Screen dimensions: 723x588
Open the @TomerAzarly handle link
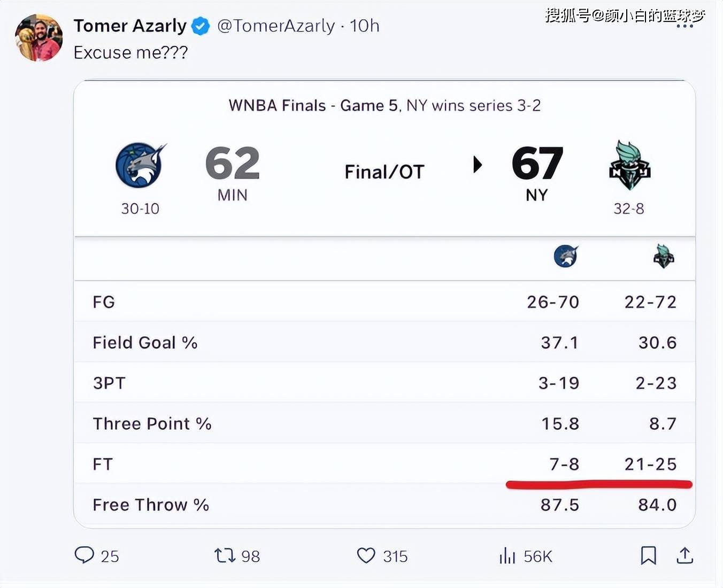pyautogui.click(x=276, y=26)
